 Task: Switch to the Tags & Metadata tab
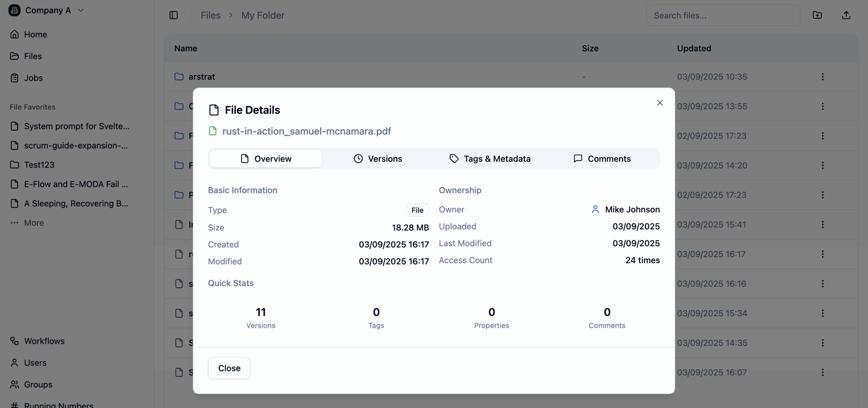[x=490, y=159]
